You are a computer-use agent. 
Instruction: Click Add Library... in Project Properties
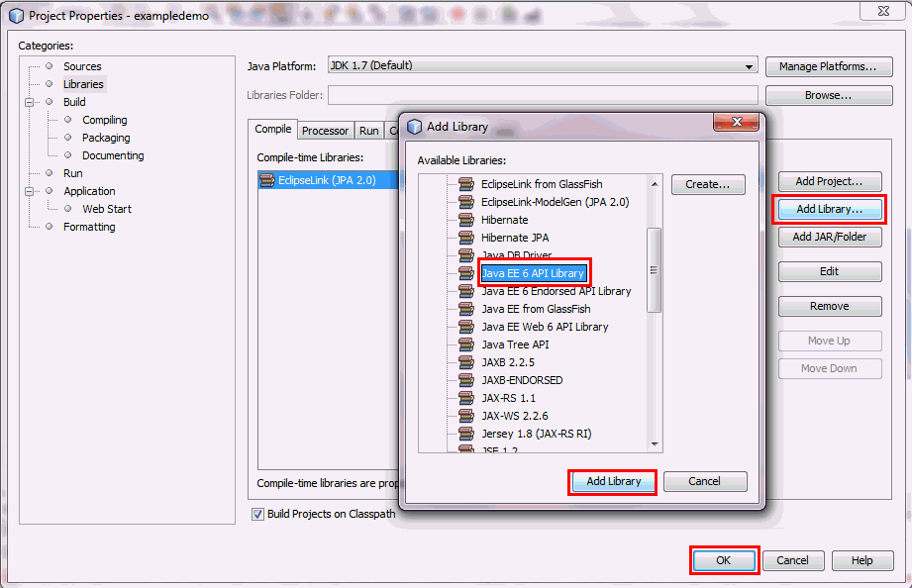pos(830,210)
